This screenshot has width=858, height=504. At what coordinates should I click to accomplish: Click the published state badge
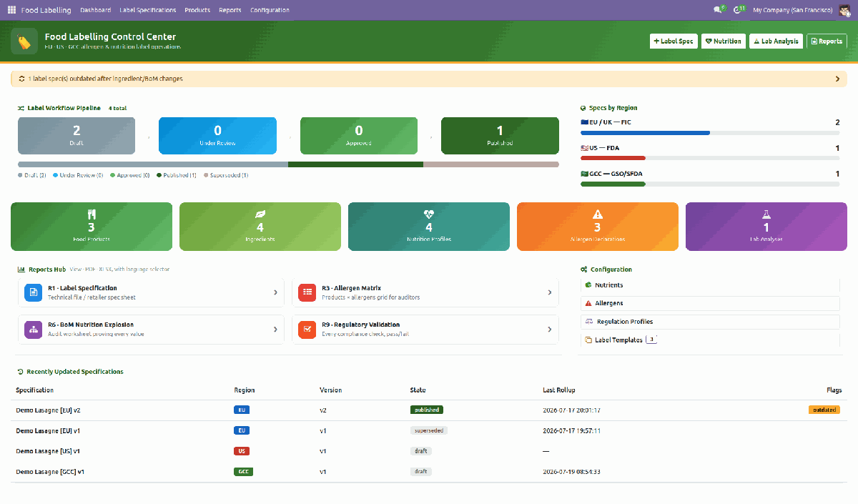coord(427,410)
